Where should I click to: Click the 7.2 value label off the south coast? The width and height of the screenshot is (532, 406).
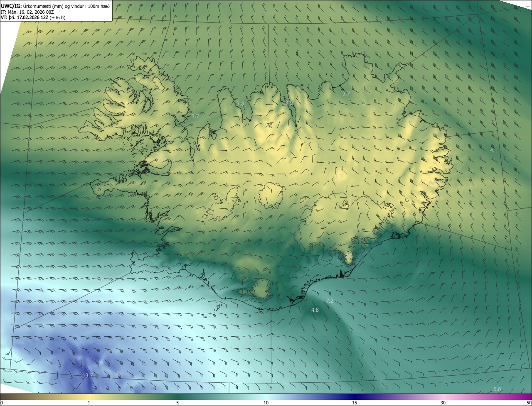pyautogui.click(x=330, y=301)
